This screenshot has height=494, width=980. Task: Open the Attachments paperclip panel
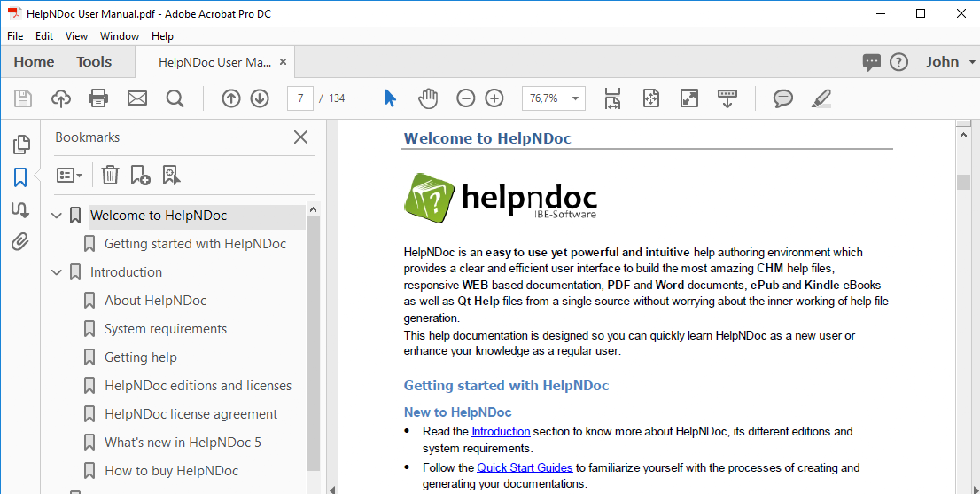click(20, 241)
